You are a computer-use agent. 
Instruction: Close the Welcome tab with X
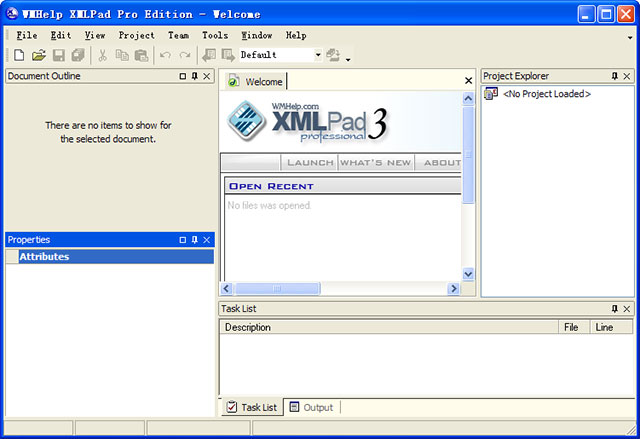(x=469, y=81)
